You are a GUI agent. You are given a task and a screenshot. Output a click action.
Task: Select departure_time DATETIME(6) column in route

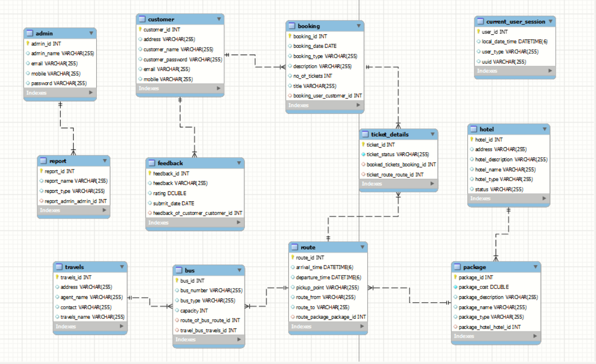(328, 277)
